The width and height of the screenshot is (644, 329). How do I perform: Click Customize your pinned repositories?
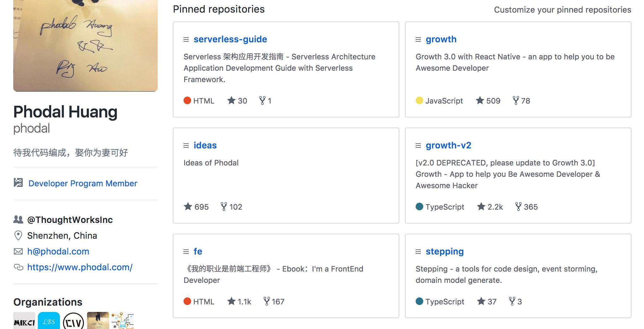tap(562, 10)
